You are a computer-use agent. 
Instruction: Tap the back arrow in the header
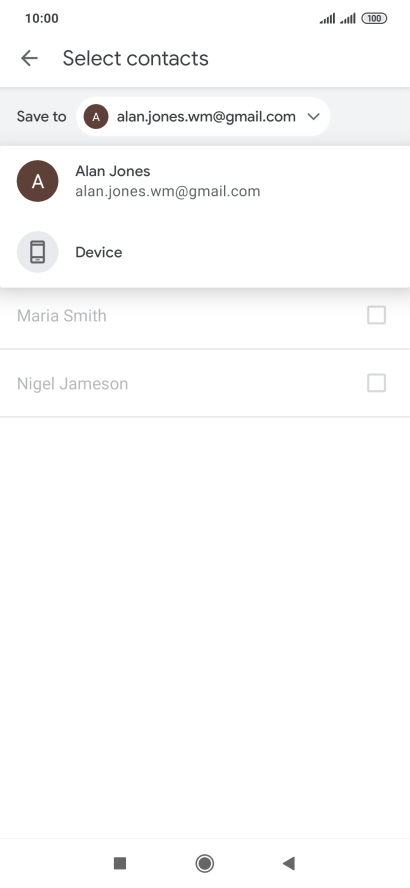point(29,58)
